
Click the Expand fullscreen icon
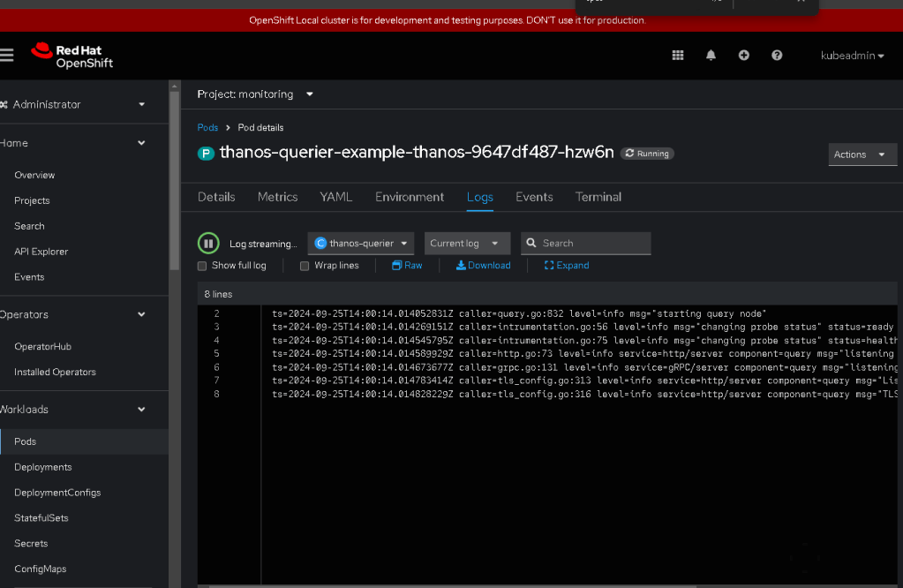(549, 266)
